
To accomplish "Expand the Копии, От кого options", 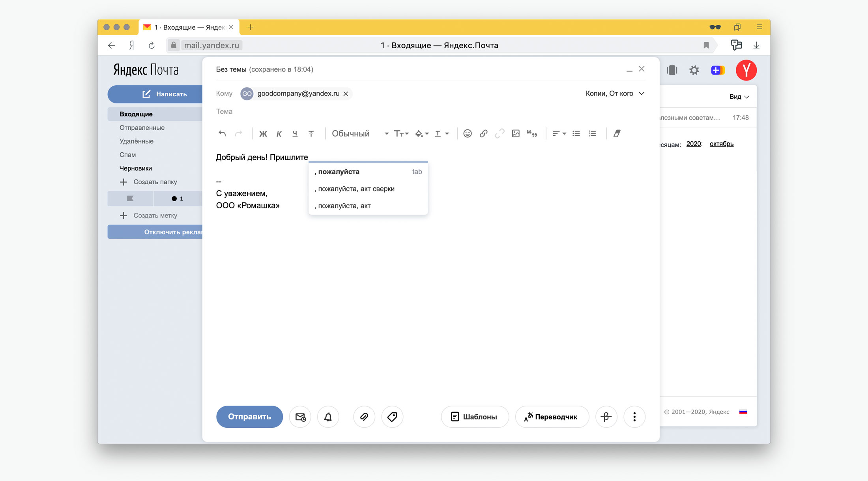I will [x=615, y=94].
